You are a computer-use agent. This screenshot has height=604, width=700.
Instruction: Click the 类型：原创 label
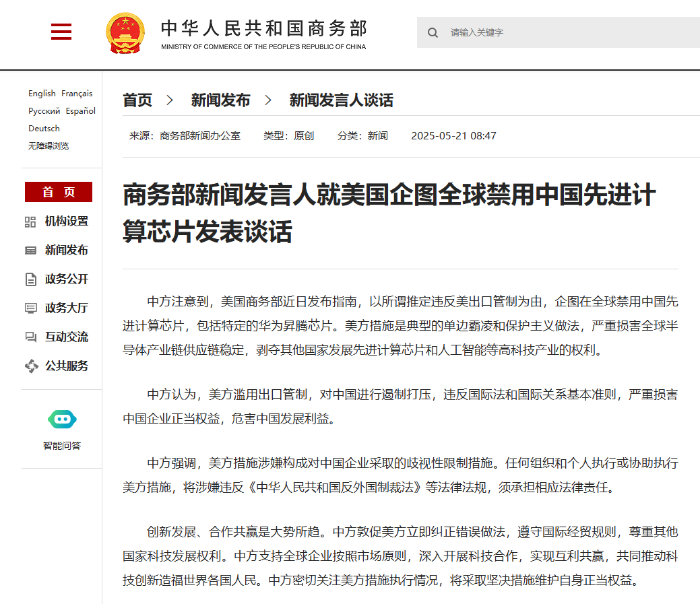(289, 136)
